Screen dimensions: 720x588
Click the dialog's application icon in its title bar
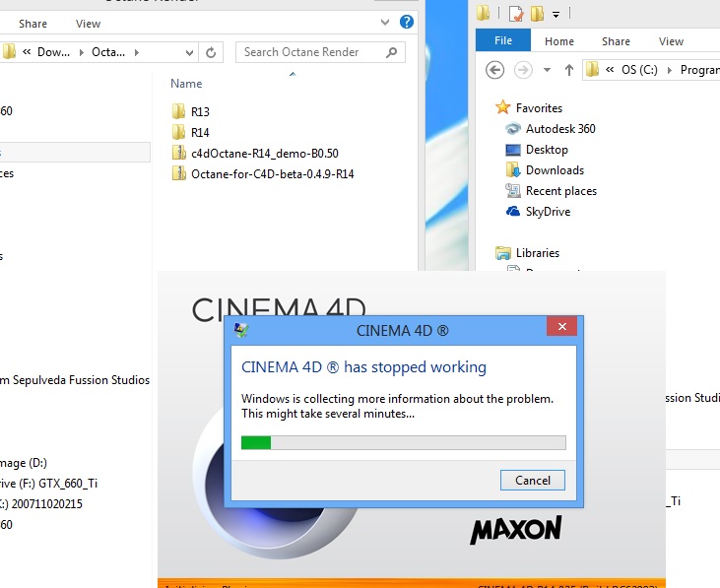(241, 330)
